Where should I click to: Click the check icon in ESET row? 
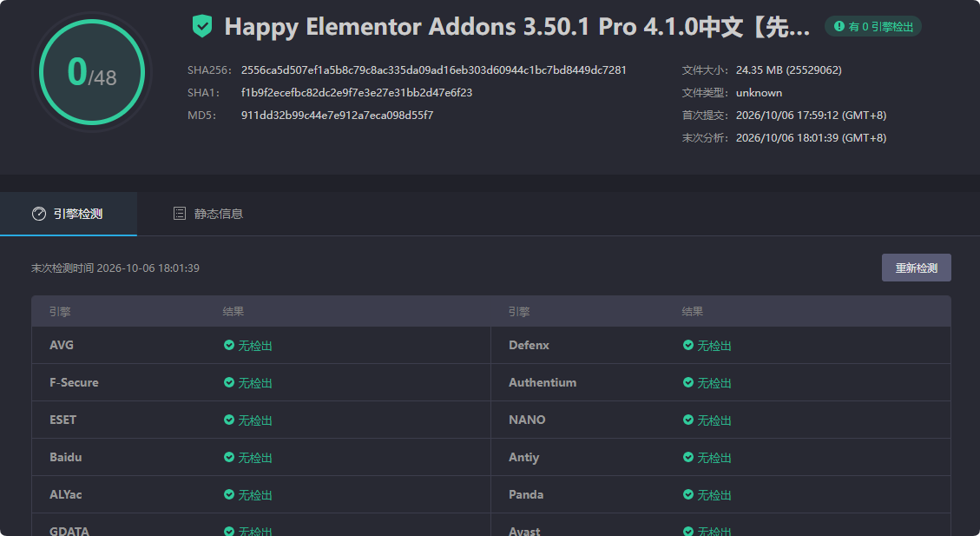(x=229, y=420)
